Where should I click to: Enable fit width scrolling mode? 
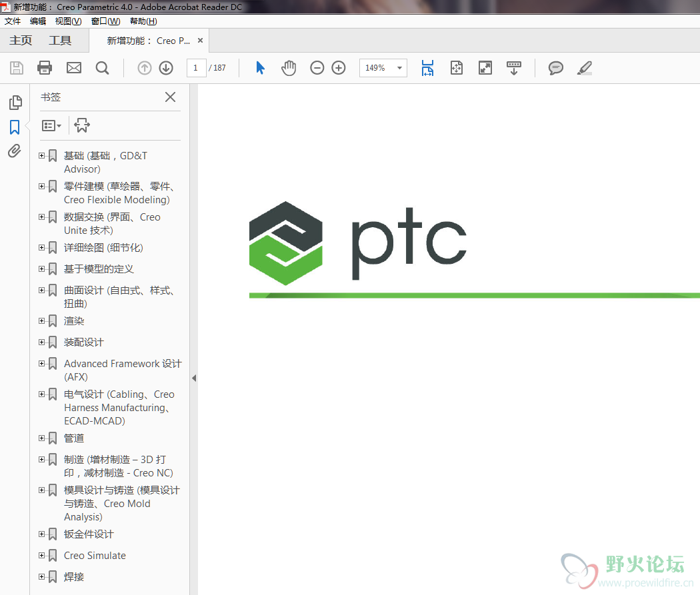point(427,68)
